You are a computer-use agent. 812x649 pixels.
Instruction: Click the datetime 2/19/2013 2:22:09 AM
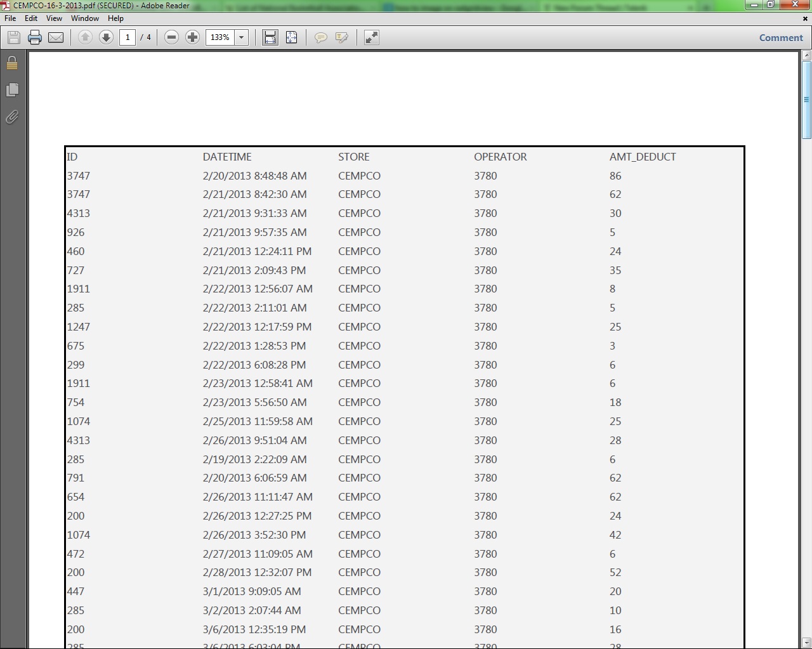(254, 459)
